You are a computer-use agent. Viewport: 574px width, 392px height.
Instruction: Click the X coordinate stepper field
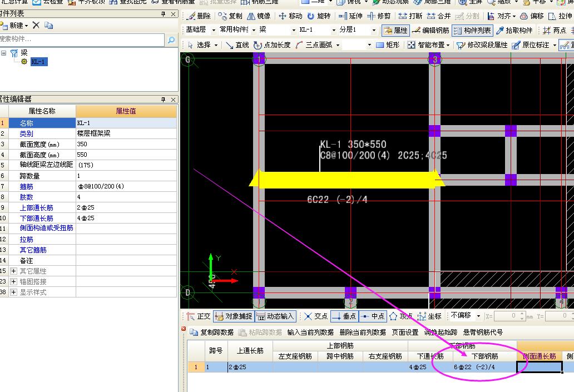click(509, 316)
